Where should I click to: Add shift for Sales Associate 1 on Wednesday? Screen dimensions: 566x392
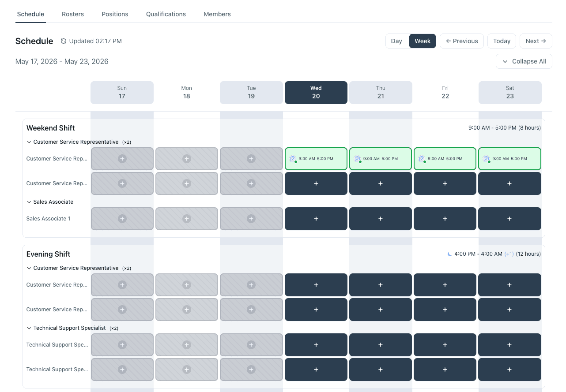[x=316, y=219]
